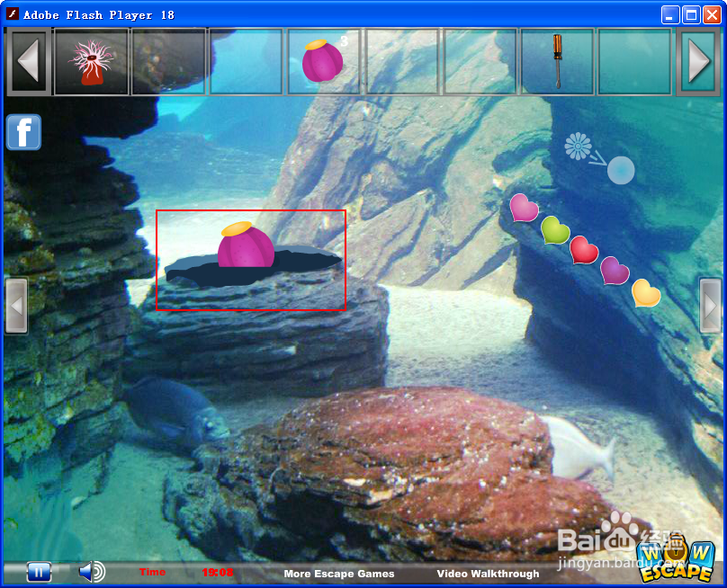Open the Facebook share icon

[23, 132]
